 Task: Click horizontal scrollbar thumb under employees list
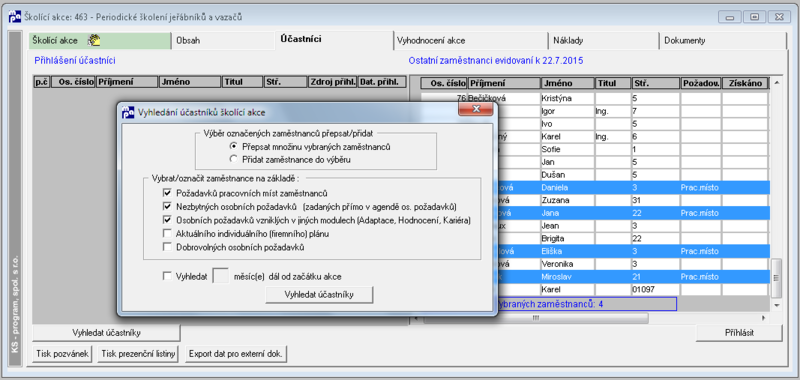point(536,318)
